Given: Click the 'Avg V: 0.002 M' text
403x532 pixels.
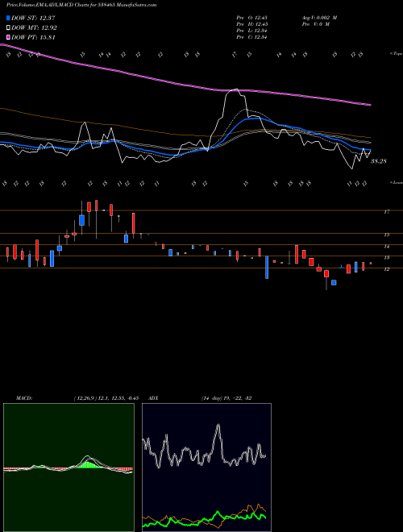Looking at the screenshot, I should tap(319, 18).
